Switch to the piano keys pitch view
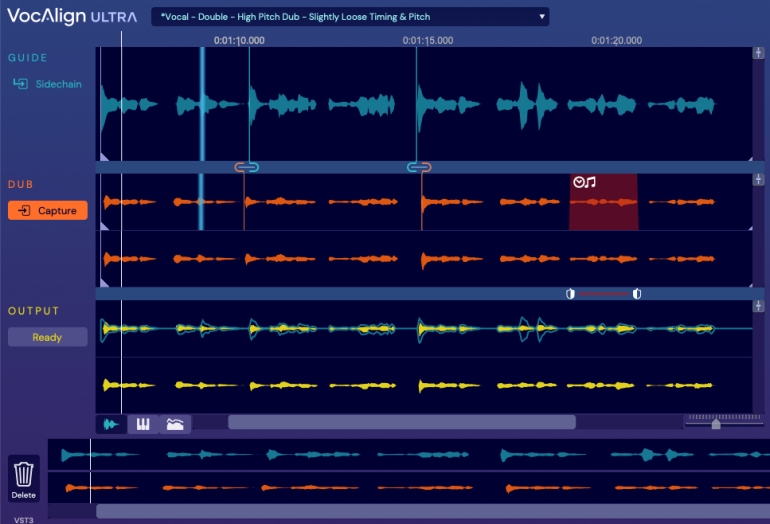The image size is (770, 524). [143, 424]
